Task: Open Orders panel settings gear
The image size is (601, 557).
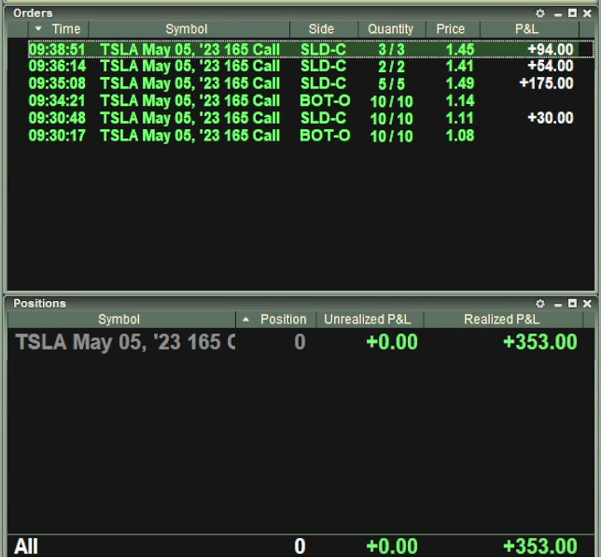Action: [540, 13]
